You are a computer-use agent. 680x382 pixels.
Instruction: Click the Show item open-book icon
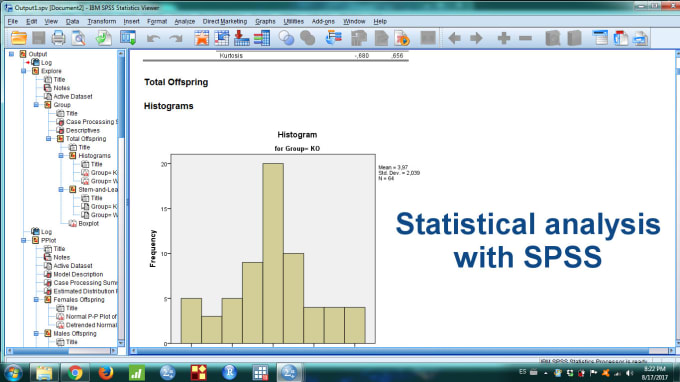(x=552, y=38)
